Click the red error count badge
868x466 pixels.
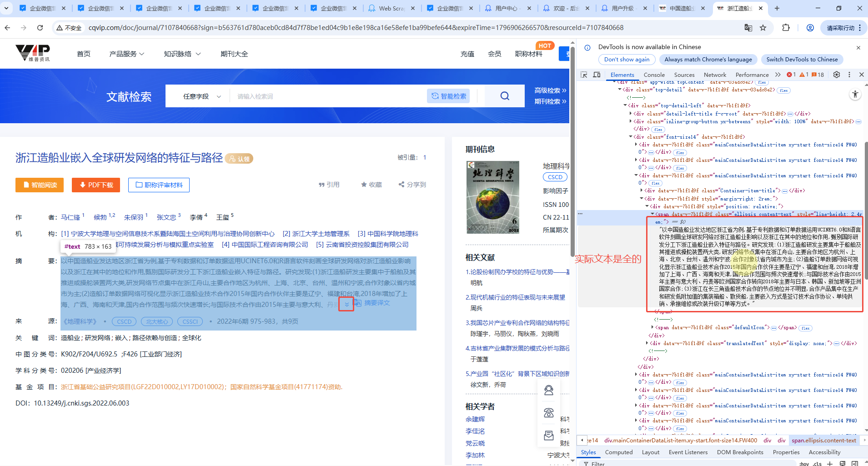(x=791, y=75)
